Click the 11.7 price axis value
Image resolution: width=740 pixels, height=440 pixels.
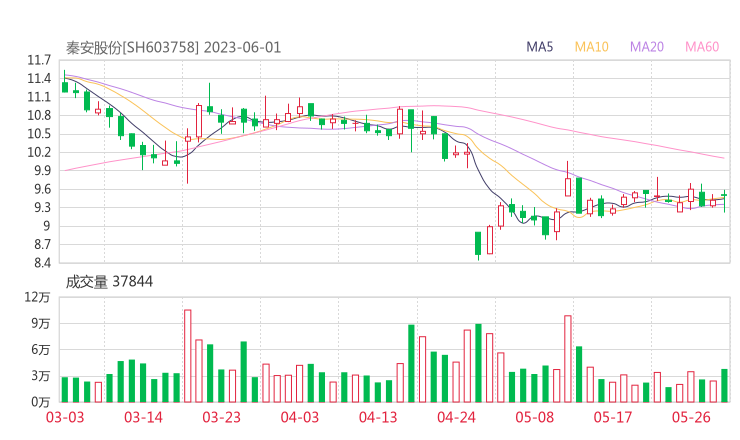click(x=39, y=60)
